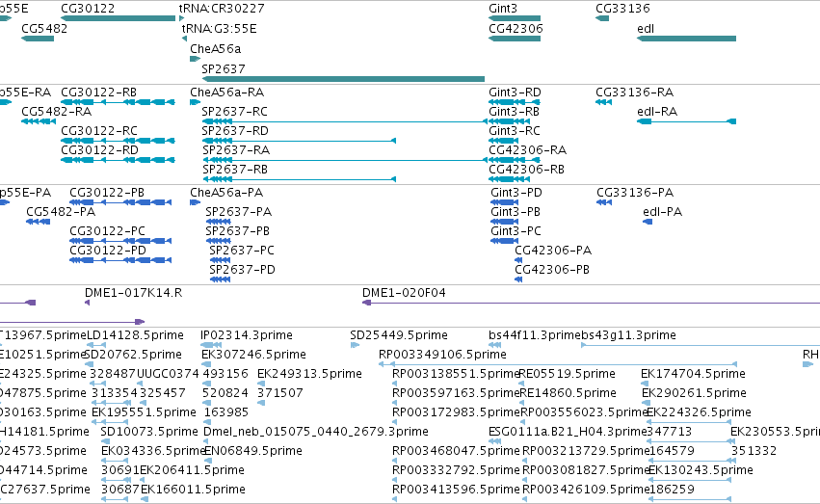Click the tRNA:G3:55E gene label

(x=219, y=28)
